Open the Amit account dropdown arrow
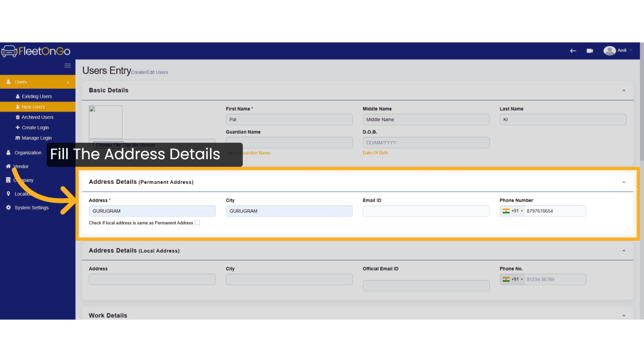This screenshot has height=362, width=644. pos(631,50)
